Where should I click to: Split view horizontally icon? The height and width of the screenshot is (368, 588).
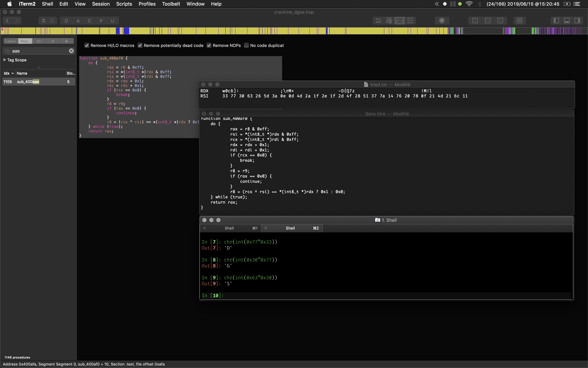coord(488,21)
